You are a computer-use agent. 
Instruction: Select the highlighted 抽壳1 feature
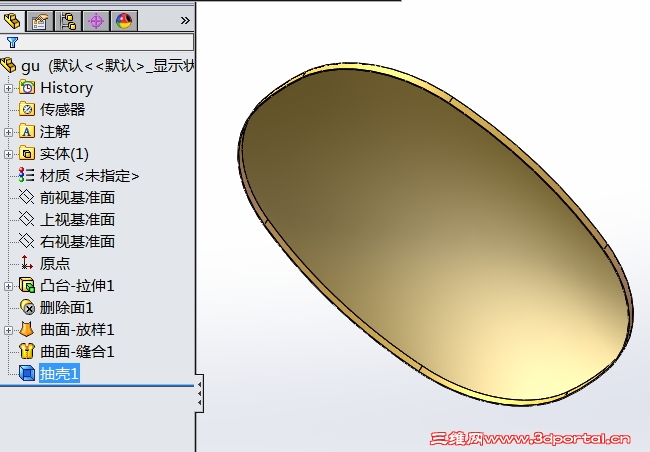59,374
